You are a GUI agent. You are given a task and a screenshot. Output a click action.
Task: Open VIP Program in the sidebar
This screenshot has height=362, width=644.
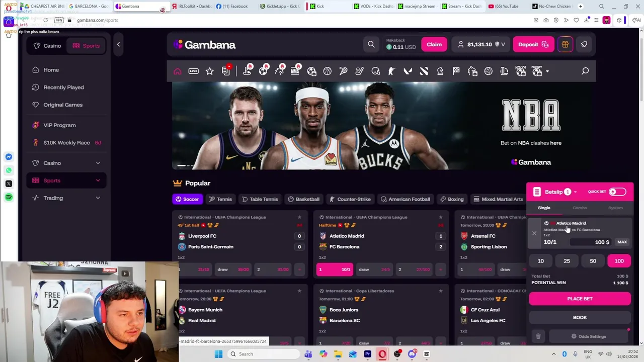tap(66, 125)
